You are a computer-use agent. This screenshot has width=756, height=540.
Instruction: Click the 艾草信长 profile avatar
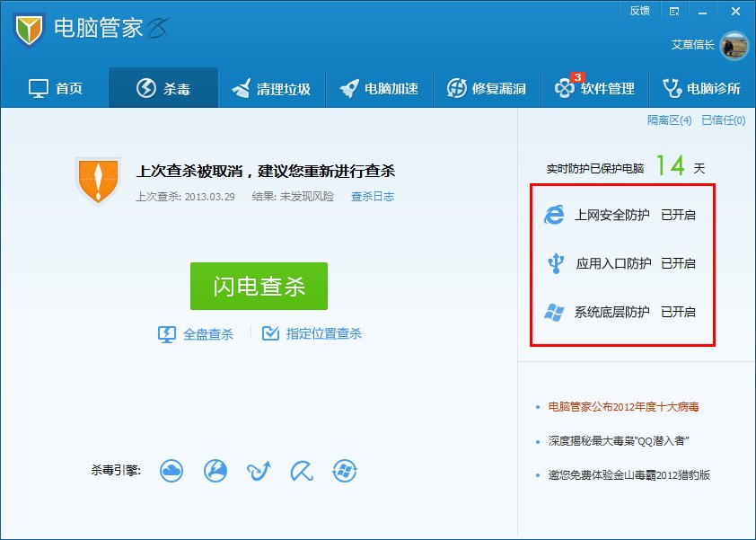pos(734,47)
